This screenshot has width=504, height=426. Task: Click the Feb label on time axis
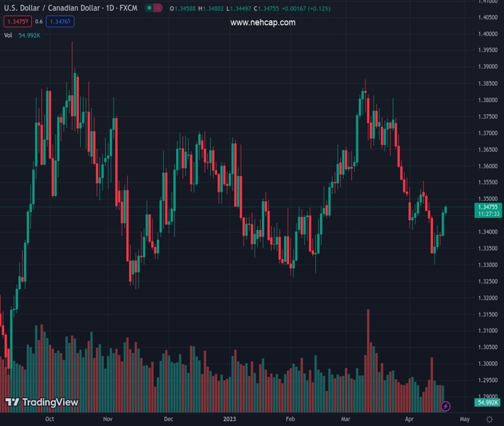point(290,420)
